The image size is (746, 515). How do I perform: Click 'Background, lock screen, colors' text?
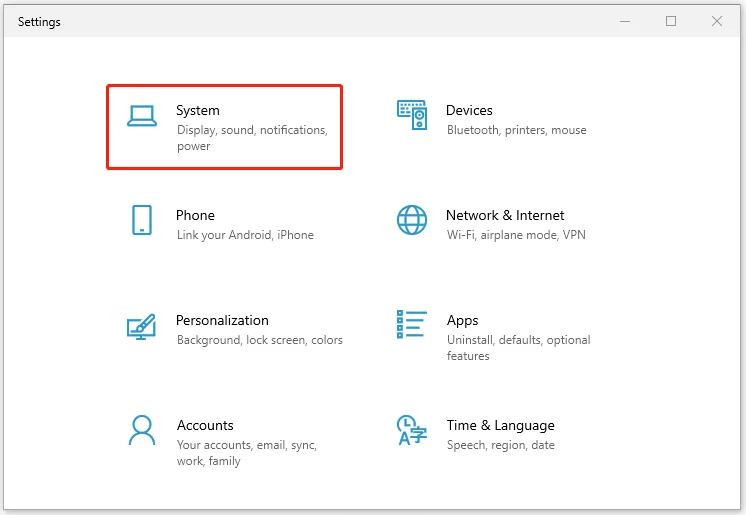coord(260,340)
